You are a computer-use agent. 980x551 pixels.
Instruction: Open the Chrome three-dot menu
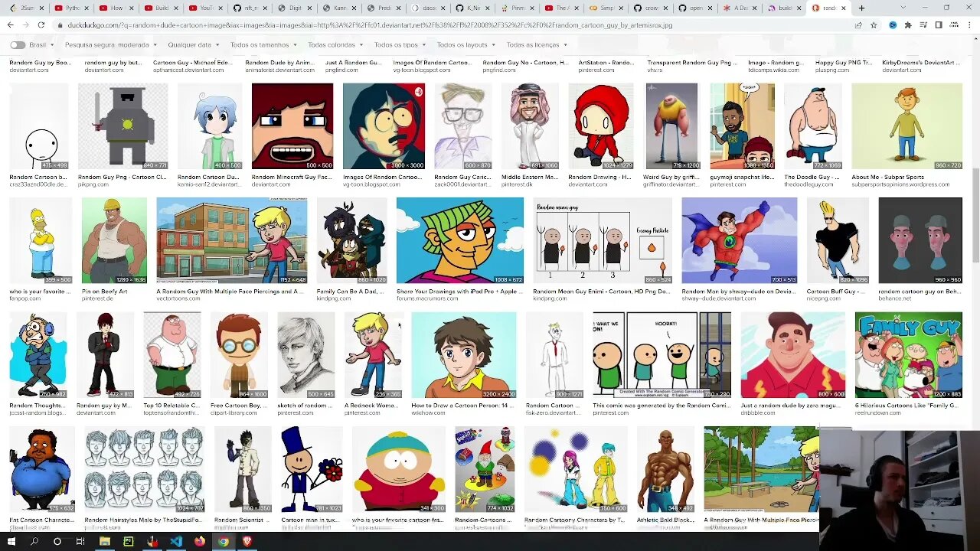click(969, 24)
